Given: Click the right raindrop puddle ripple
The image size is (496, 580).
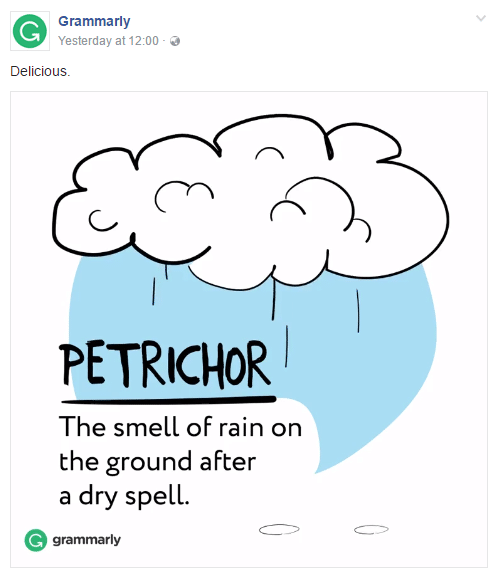Looking at the screenshot, I should pyautogui.click(x=371, y=530).
